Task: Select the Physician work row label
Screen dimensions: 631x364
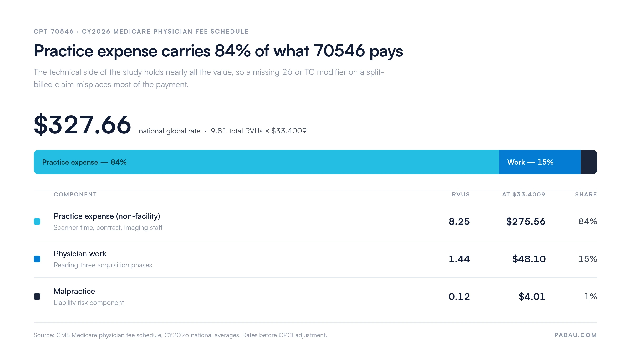Action: point(80,254)
